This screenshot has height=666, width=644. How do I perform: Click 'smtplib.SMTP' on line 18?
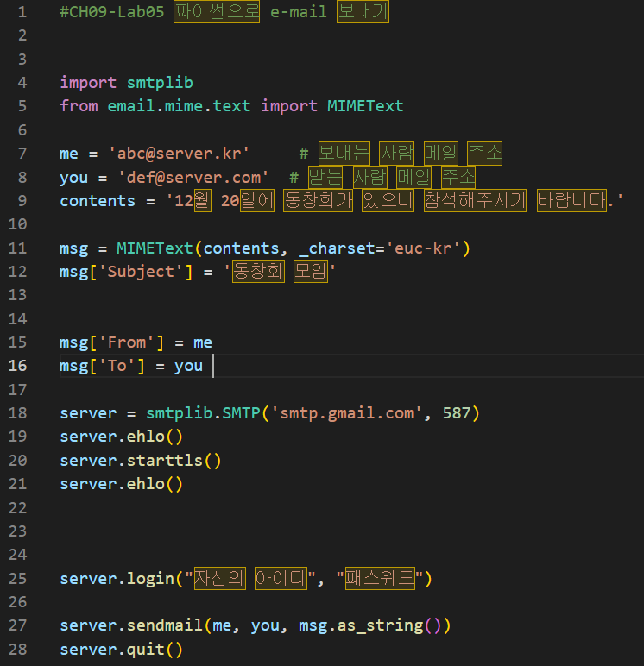click(203, 413)
